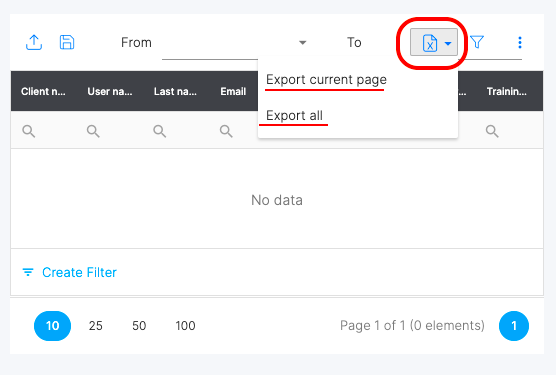Image resolution: width=556 pixels, height=375 pixels.
Task: Search in Last name column filter
Action: point(160,131)
